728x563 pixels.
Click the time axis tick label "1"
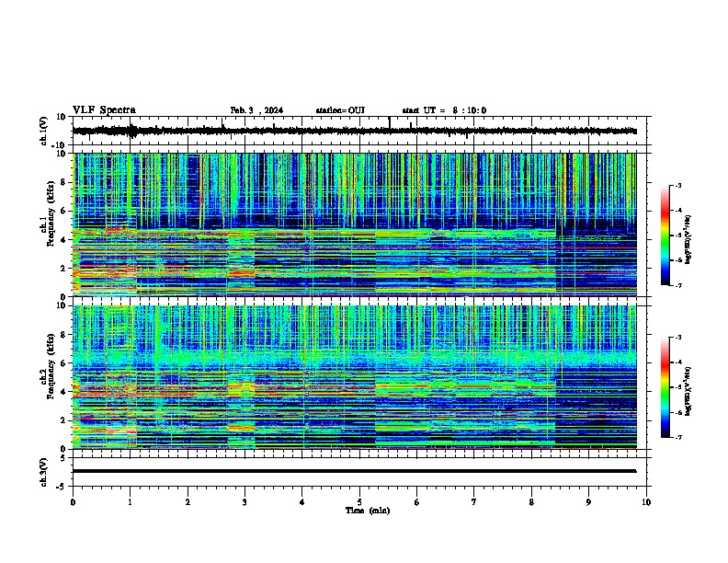[130, 502]
